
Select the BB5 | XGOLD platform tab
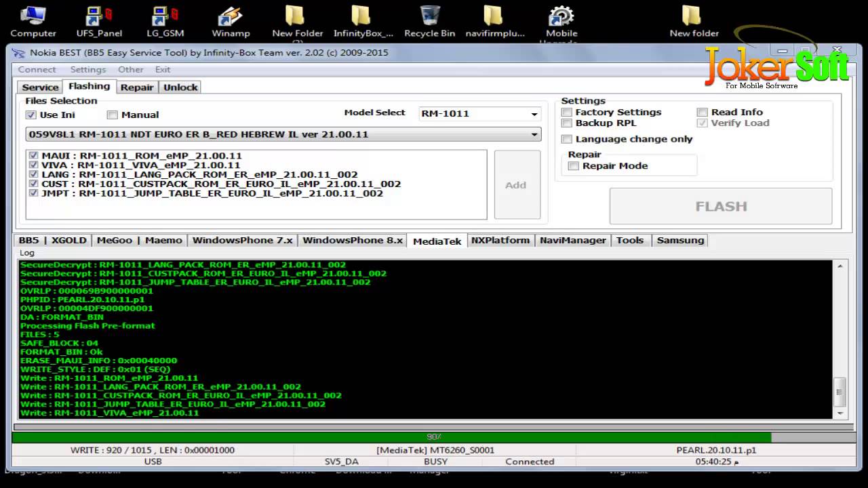[x=52, y=241]
